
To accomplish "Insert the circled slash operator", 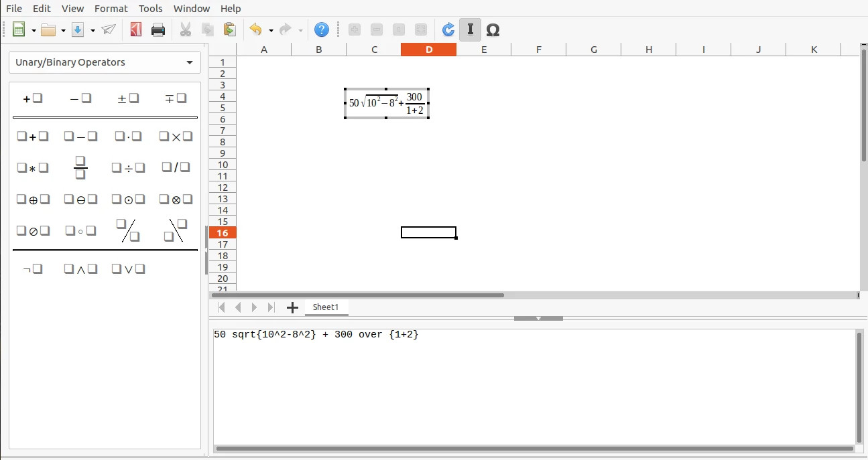I will [33, 230].
